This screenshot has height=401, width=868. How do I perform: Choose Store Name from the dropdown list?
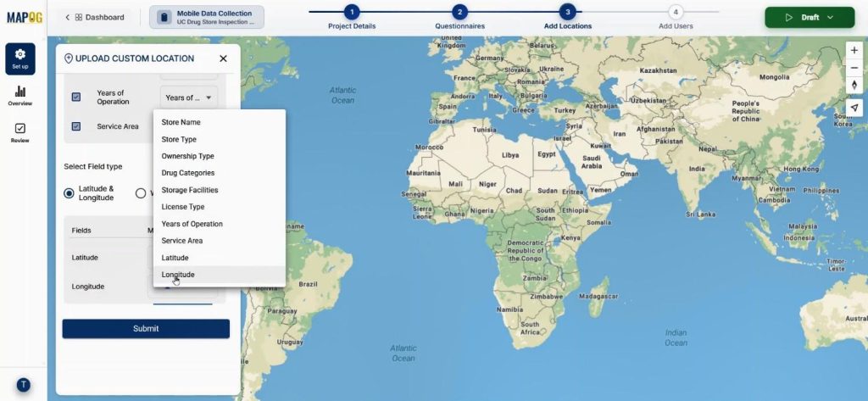coord(220,122)
